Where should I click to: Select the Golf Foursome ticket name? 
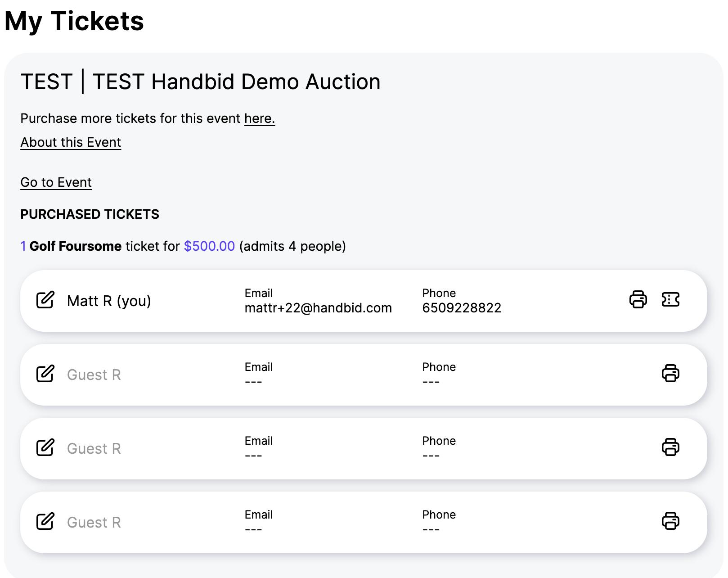[75, 246]
